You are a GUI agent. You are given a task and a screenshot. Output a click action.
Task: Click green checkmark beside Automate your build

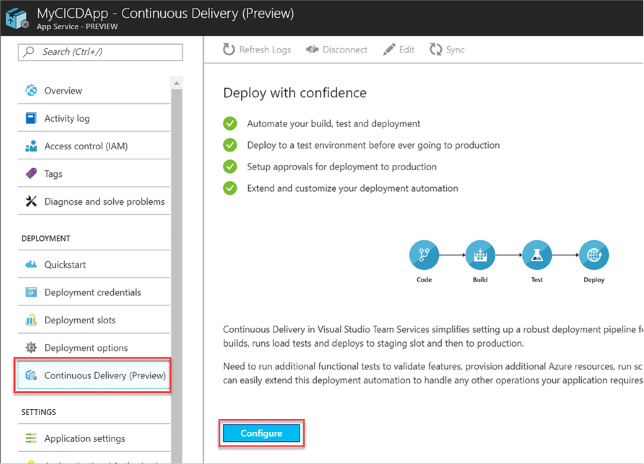pos(230,123)
